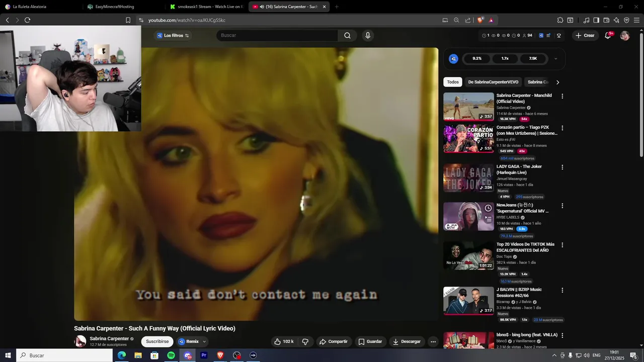This screenshot has height=362, width=644.
Task: Click the share page icon in address bar
Action: click(x=468, y=20)
